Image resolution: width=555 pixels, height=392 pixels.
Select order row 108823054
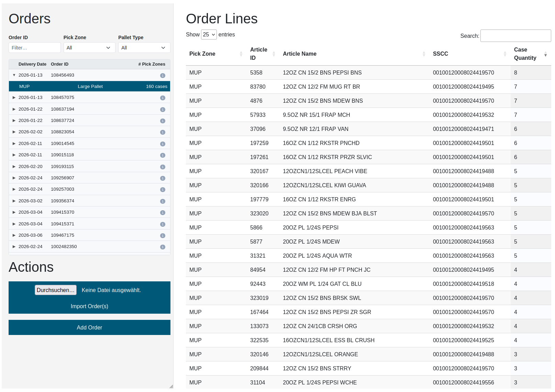[x=89, y=132]
